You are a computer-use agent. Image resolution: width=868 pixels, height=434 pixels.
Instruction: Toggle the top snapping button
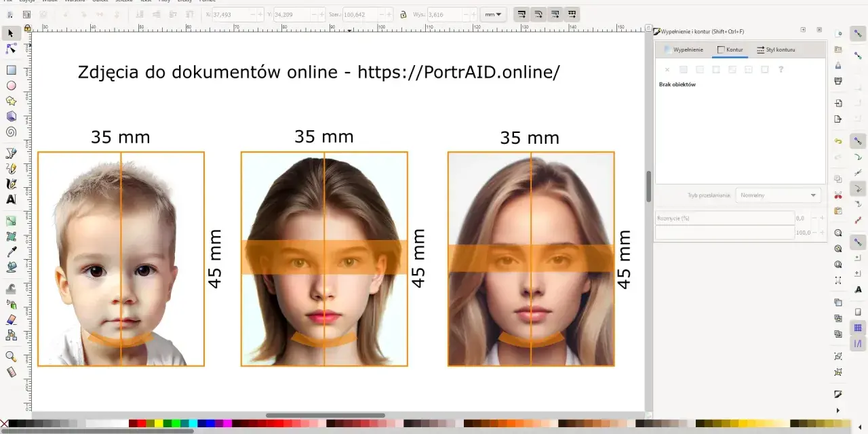[x=858, y=33]
